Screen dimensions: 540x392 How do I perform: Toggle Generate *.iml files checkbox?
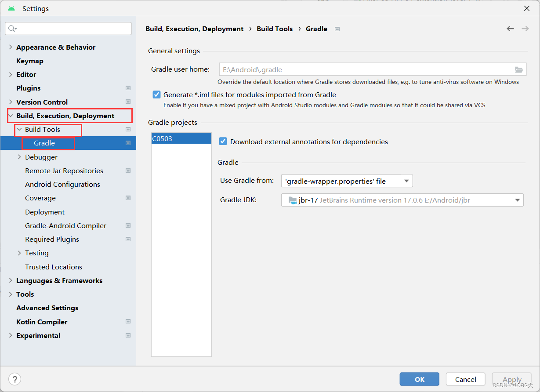[x=156, y=94]
